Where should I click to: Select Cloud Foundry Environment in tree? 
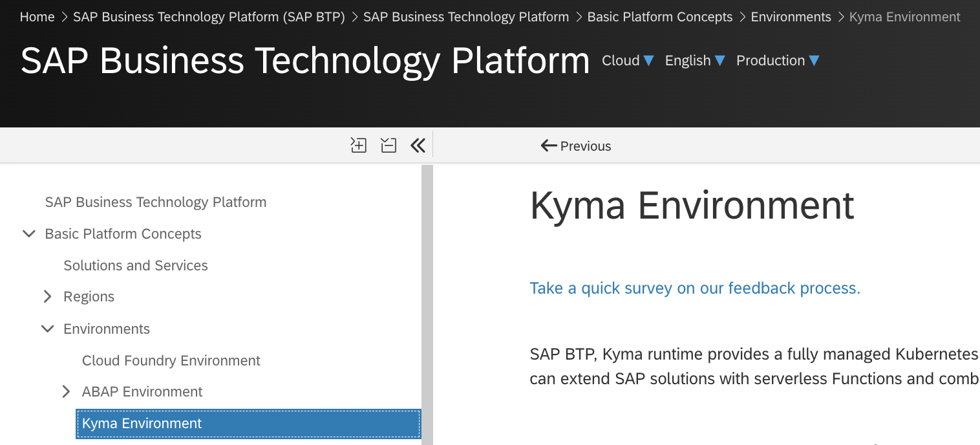171,360
